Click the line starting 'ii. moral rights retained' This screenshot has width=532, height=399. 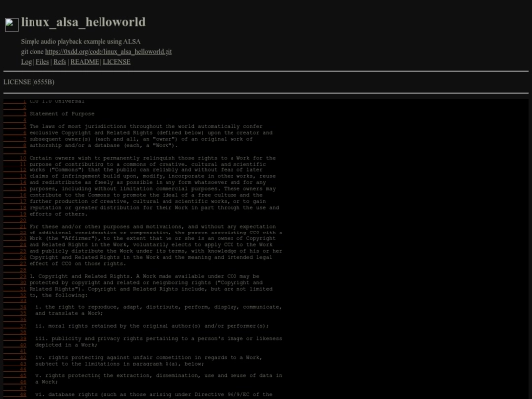click(153, 326)
